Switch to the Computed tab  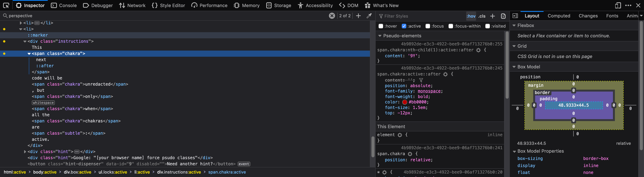tap(559, 16)
